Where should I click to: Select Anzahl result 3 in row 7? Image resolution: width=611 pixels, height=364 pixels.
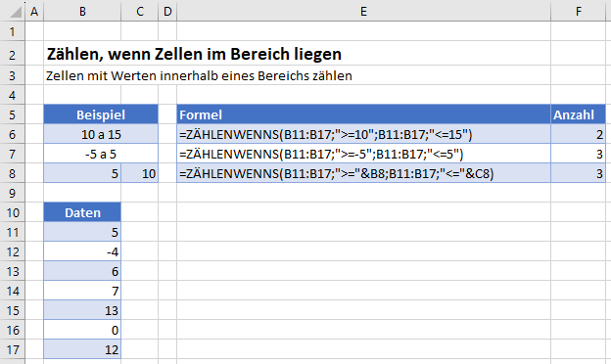[x=579, y=154]
